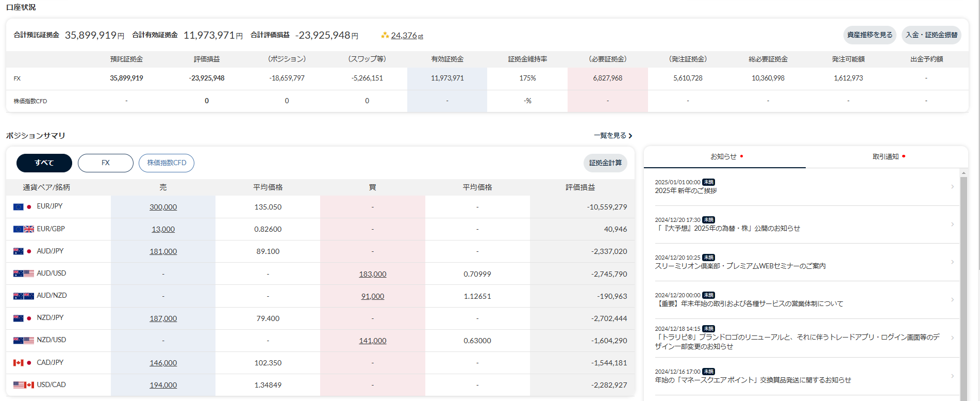Open AUD/JPY sell quantity 181,000

point(163,251)
